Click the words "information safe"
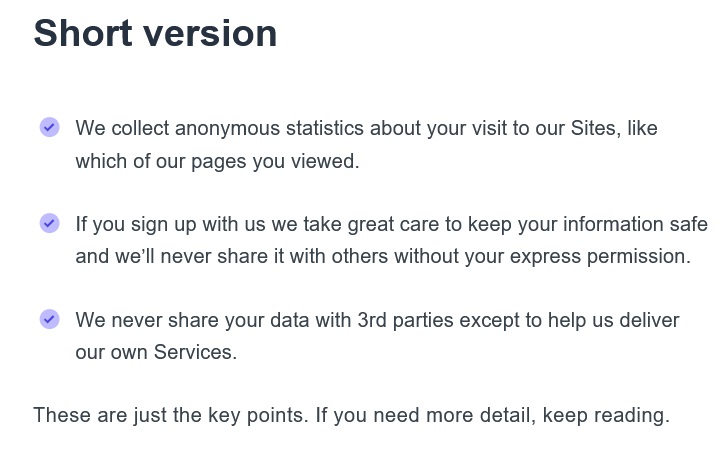 point(635,224)
